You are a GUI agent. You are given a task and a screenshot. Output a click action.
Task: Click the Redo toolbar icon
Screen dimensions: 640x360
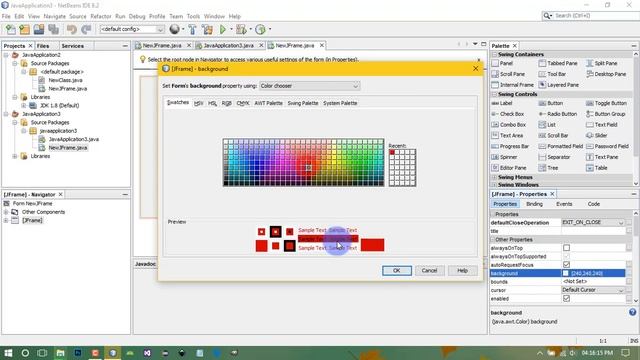86,29
